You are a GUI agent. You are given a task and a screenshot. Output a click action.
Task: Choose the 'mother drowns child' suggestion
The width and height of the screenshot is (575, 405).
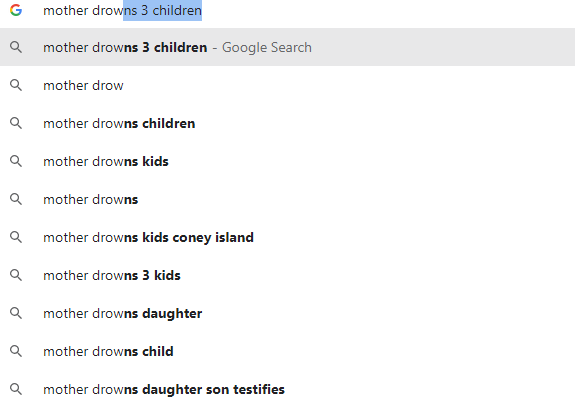pyautogui.click(x=288, y=351)
